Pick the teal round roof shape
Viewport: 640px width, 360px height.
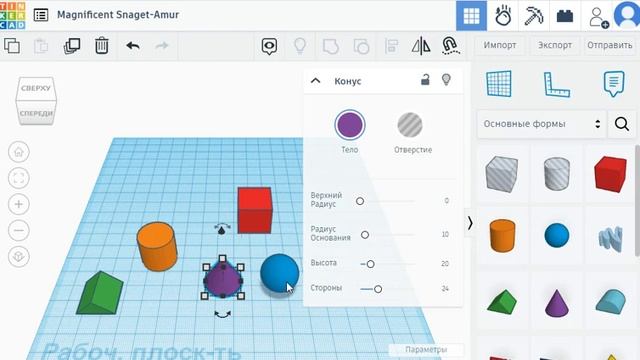611,301
